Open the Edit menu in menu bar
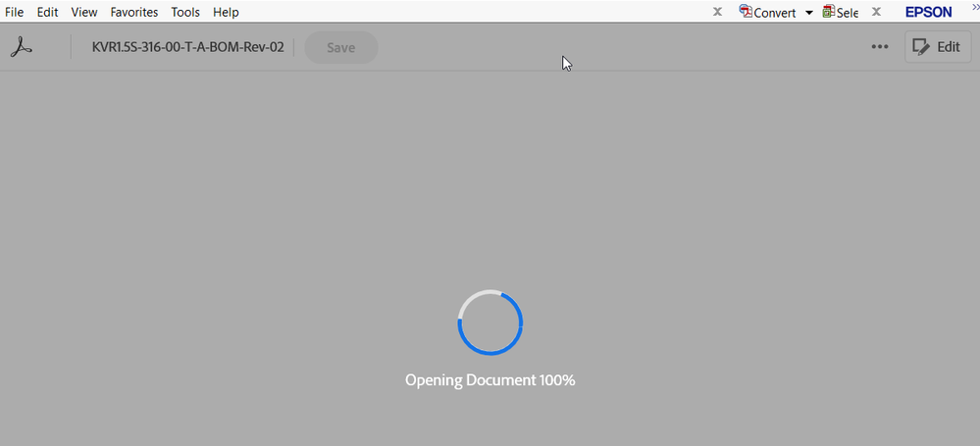 (x=47, y=12)
